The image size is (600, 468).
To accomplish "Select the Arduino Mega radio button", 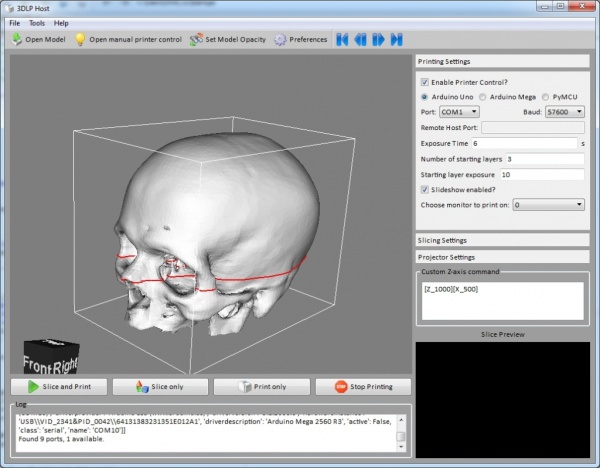I will (483, 97).
